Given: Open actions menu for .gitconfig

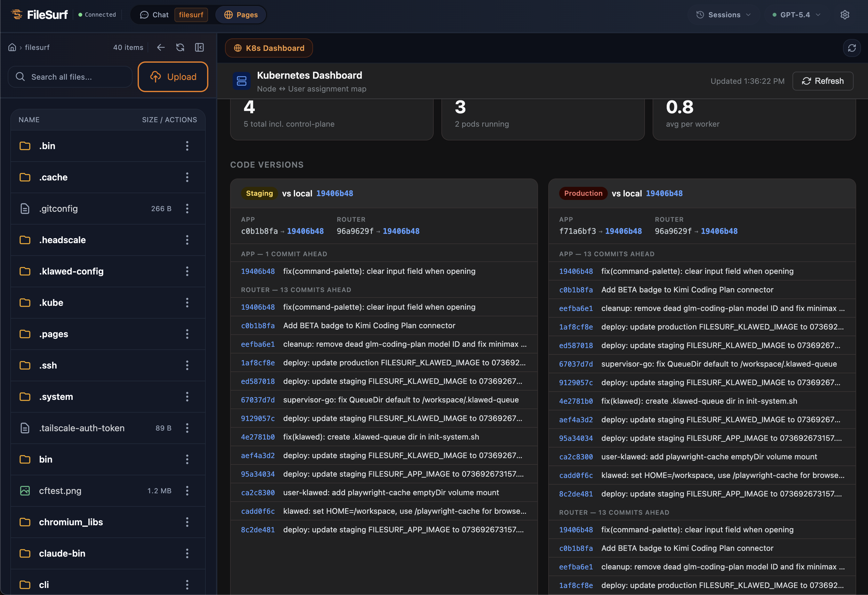Looking at the screenshot, I should 187,209.
